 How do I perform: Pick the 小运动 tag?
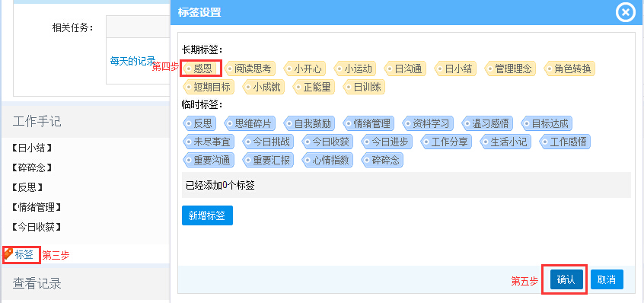(x=355, y=69)
